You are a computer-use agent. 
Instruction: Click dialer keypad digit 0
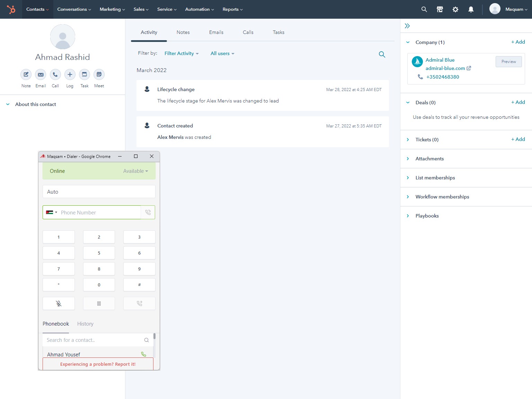point(99,285)
